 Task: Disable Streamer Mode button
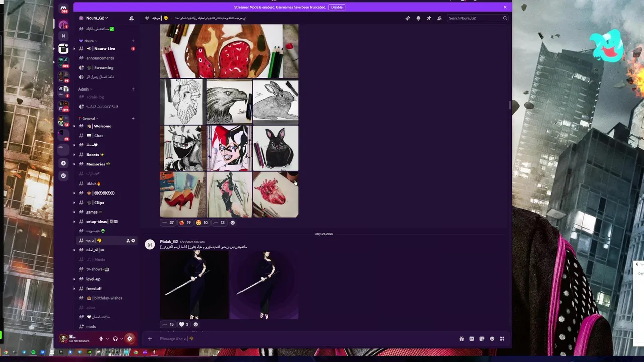[x=337, y=7]
